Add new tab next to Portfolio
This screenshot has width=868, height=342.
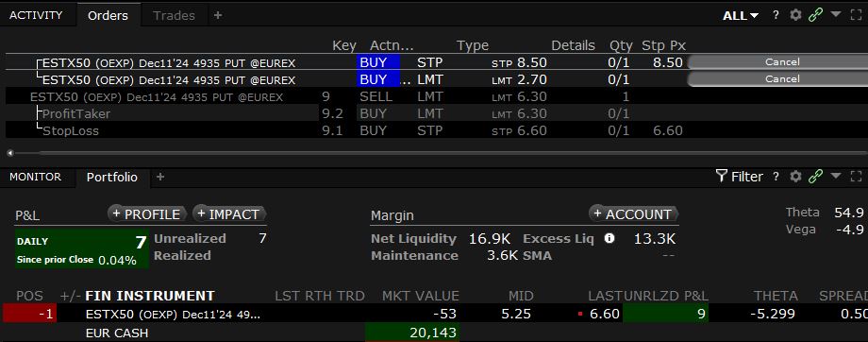(160, 177)
